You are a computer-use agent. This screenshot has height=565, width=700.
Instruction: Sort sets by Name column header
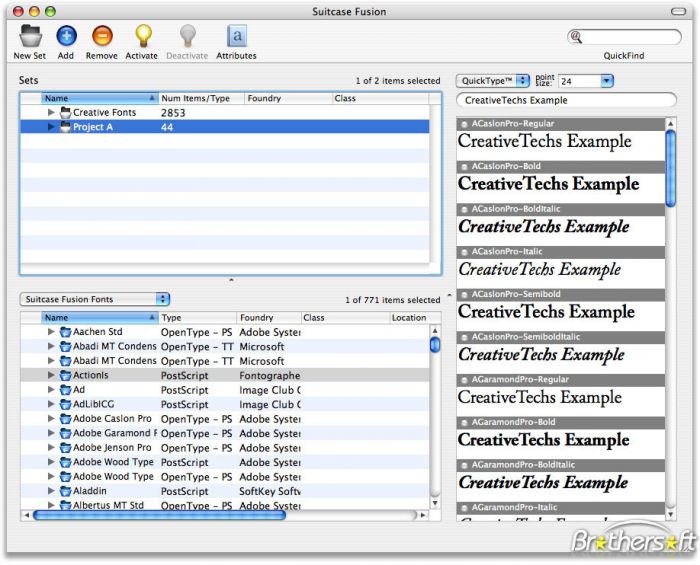click(x=100, y=98)
